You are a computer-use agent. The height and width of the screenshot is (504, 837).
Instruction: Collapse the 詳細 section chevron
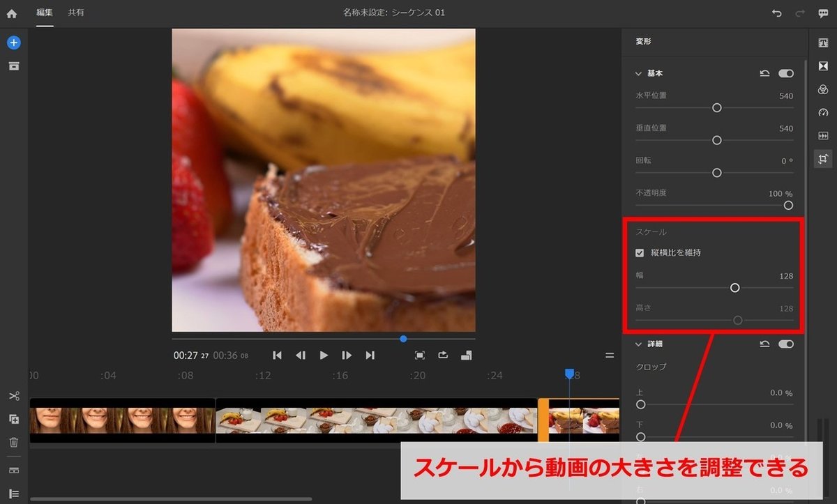click(638, 343)
